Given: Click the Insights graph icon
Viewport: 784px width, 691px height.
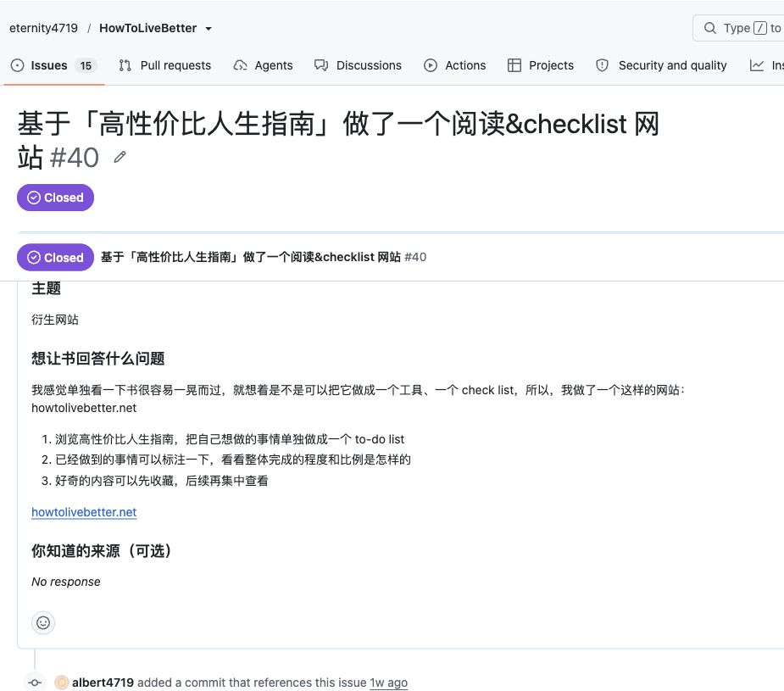Looking at the screenshot, I should click(757, 65).
